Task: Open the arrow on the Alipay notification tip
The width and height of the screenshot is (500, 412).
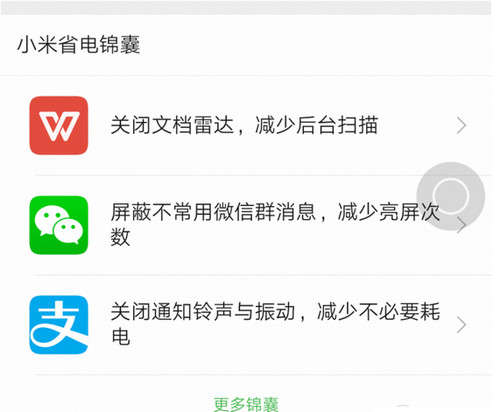Action: click(x=461, y=325)
